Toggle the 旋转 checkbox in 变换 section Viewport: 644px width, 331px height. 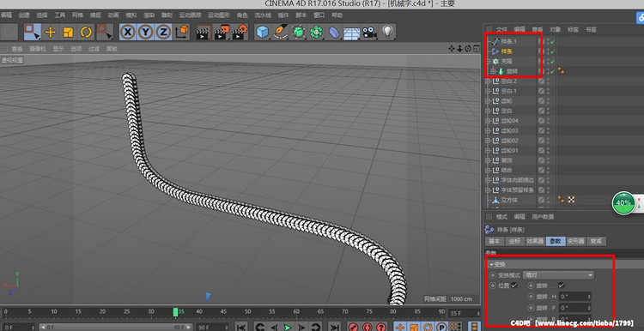click(x=562, y=285)
